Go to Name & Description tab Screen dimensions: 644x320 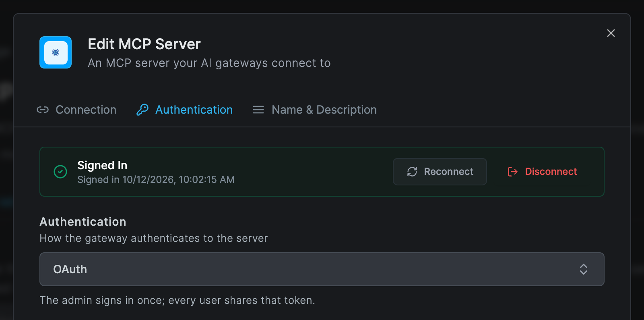(x=315, y=110)
